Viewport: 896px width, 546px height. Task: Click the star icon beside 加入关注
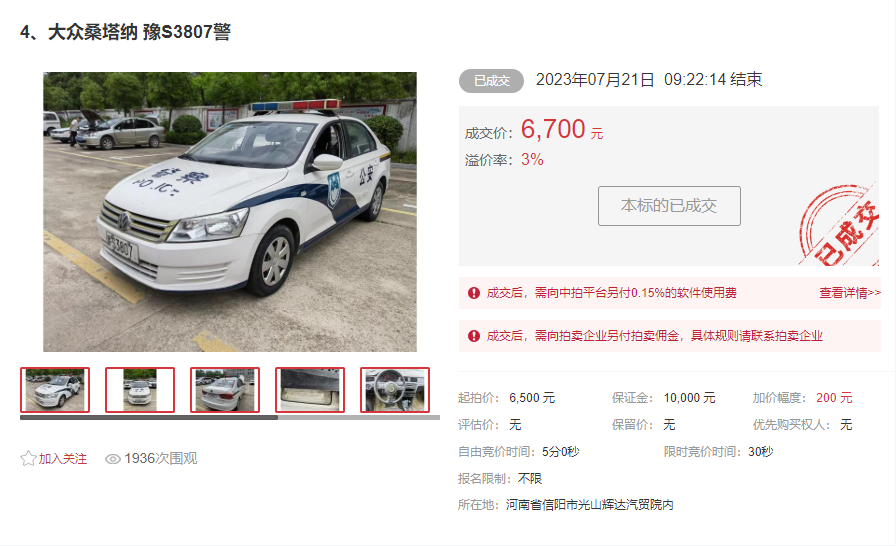pyautogui.click(x=28, y=459)
